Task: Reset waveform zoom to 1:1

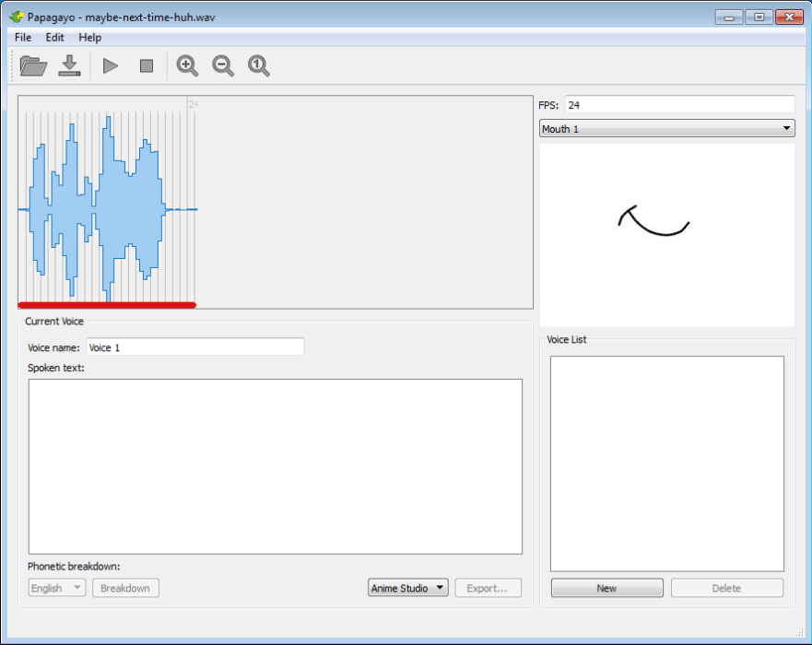Action: tap(258, 65)
